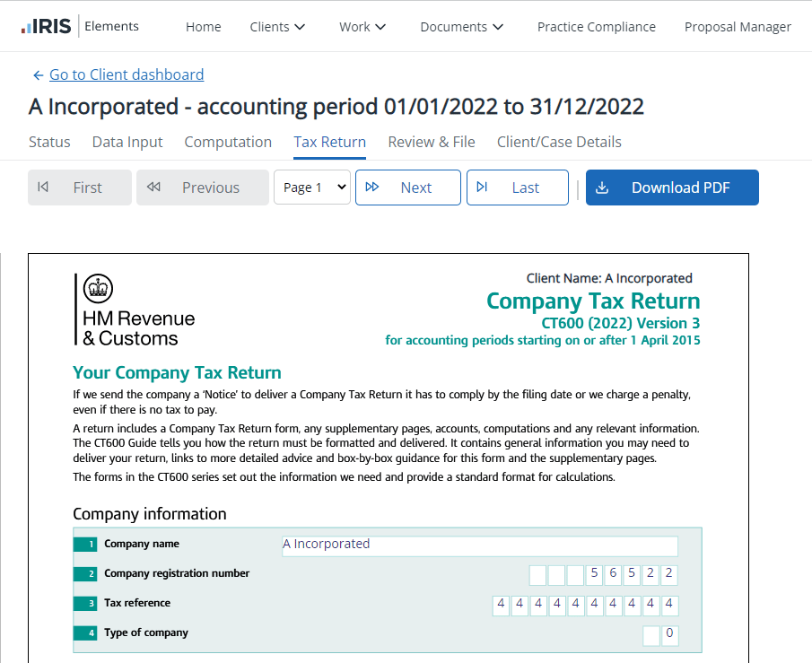
Task: Go to last page via skip-forward icon
Action: pyautogui.click(x=483, y=187)
